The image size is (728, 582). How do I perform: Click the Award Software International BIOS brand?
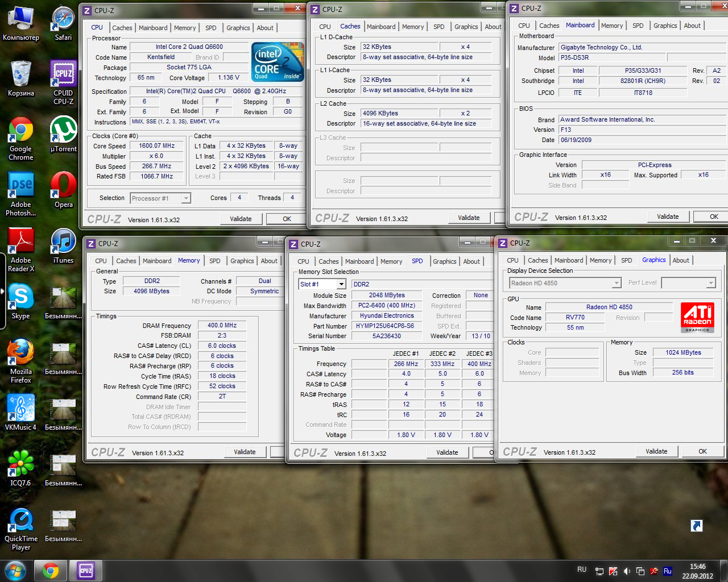643,120
